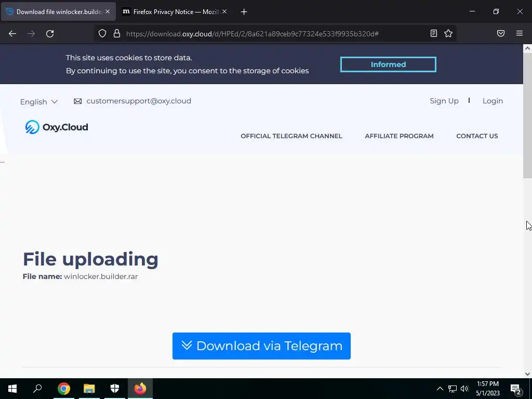Toggle reader view icon in address bar
The height and width of the screenshot is (399, 532).
click(x=434, y=33)
